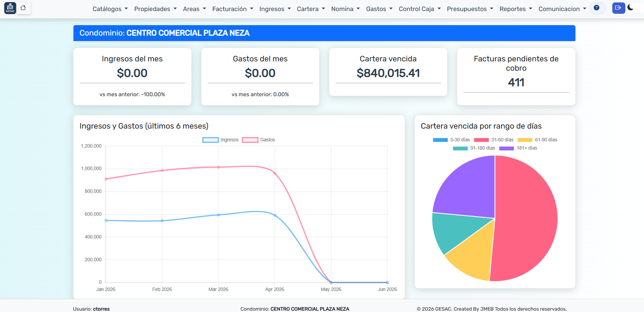
Task: Toggle dark mode moon icon
Action: (x=631, y=7)
